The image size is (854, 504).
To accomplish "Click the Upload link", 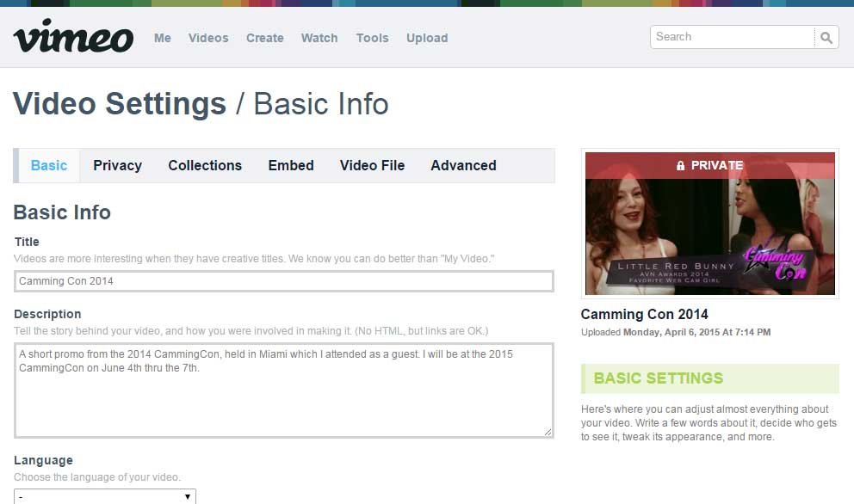I will pos(427,38).
